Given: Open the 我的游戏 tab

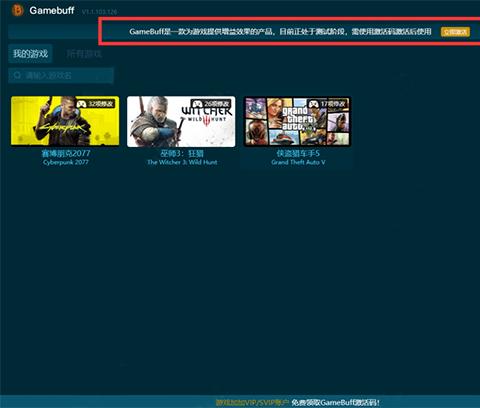Looking at the screenshot, I should point(30,54).
